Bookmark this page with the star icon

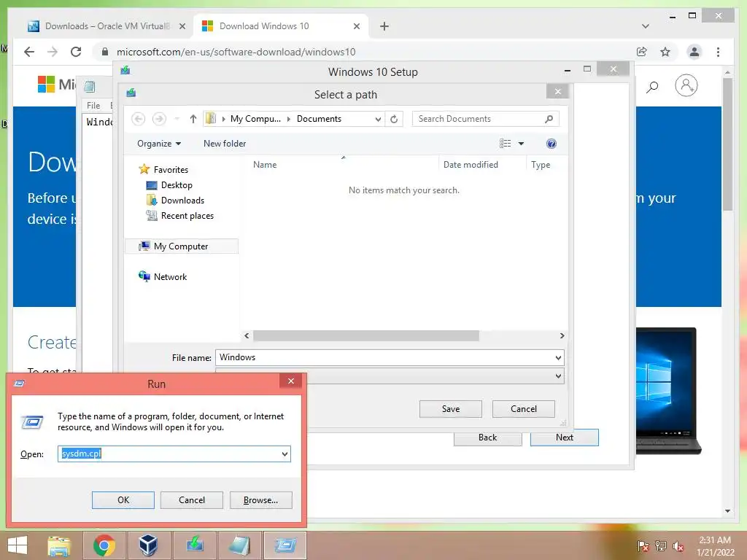coord(665,52)
